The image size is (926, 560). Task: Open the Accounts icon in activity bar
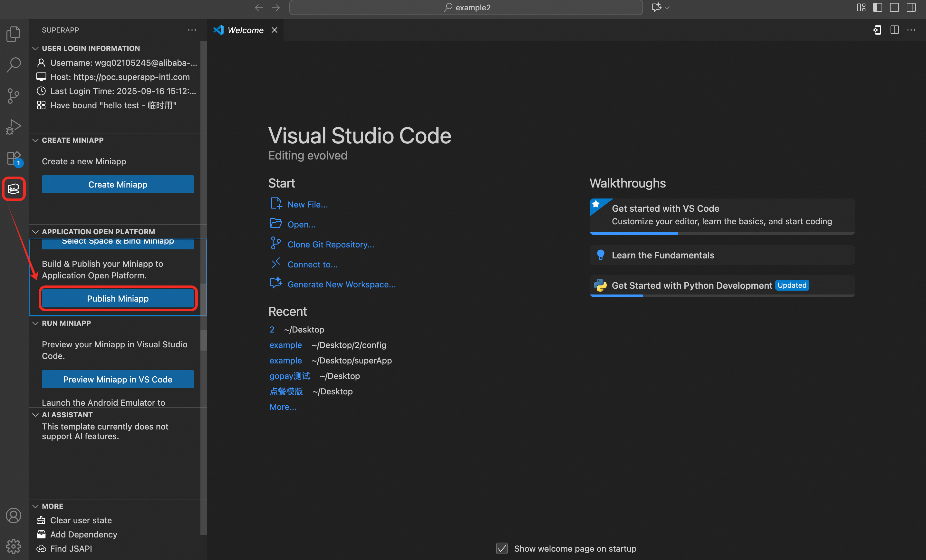coord(14,515)
